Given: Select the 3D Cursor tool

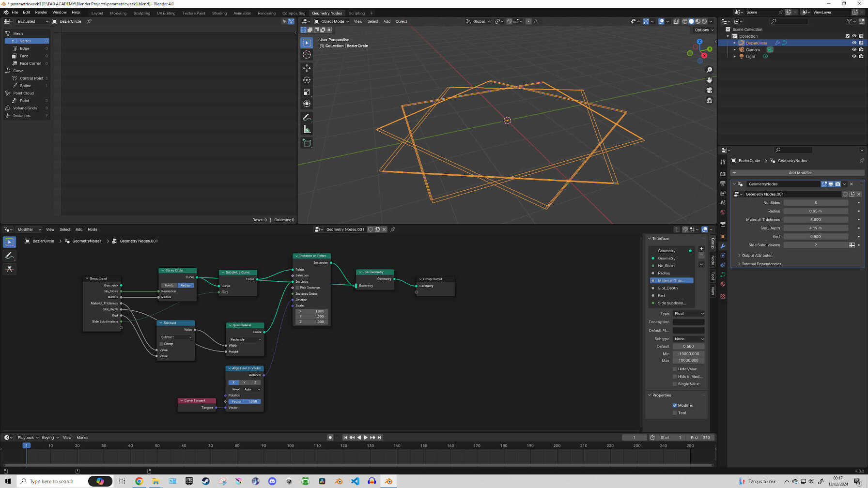Looking at the screenshot, I should click(x=307, y=55).
